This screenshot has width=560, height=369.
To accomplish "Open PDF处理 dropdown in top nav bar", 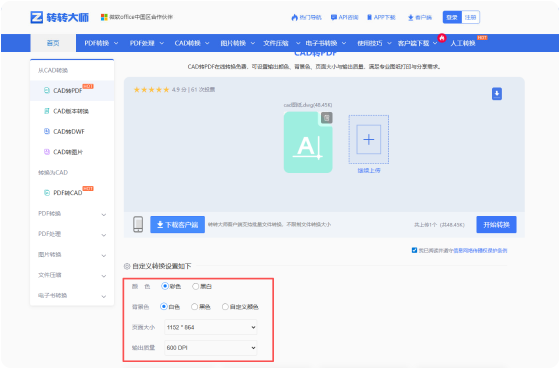I will 146,43.
